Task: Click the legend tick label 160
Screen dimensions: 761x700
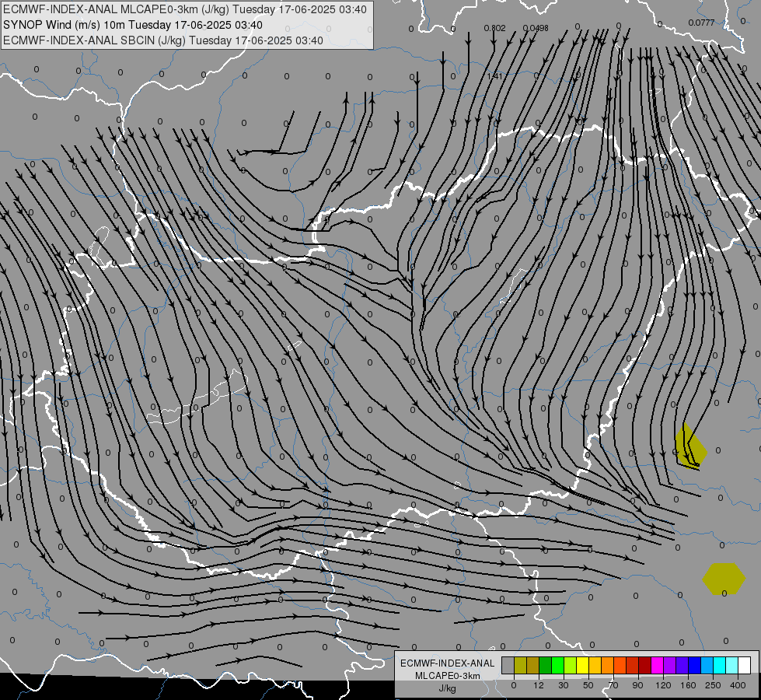Action: 688,685
